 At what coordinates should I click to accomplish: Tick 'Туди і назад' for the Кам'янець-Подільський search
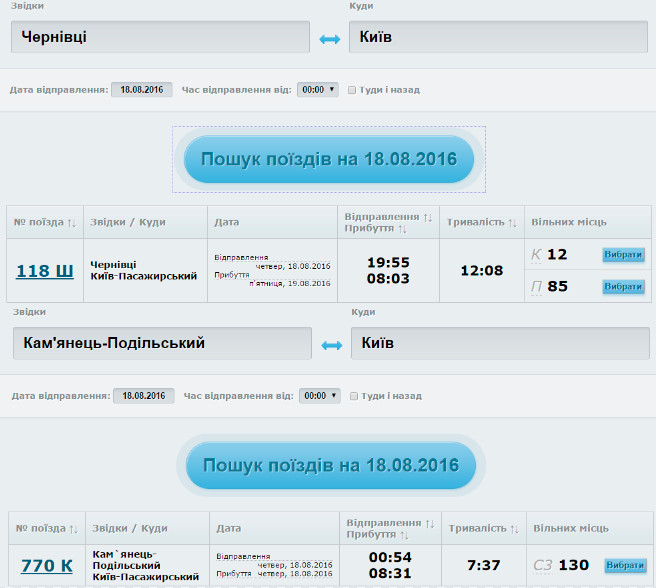[x=354, y=396]
